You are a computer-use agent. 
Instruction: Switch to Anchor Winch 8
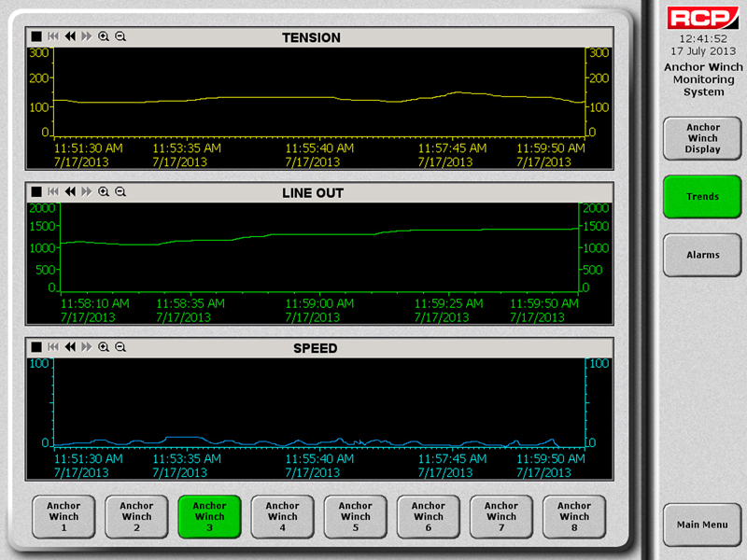pyautogui.click(x=574, y=516)
